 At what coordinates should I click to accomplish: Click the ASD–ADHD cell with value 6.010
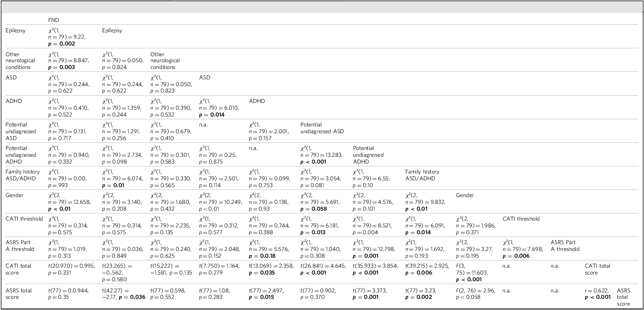(219, 108)
